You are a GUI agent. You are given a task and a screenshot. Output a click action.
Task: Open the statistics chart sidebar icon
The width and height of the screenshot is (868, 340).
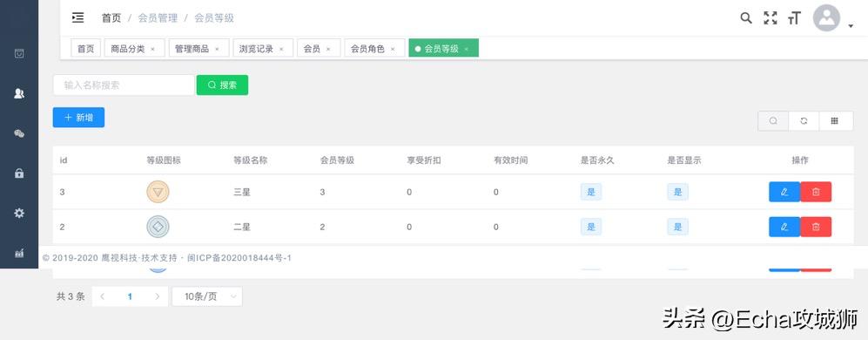pyautogui.click(x=19, y=253)
